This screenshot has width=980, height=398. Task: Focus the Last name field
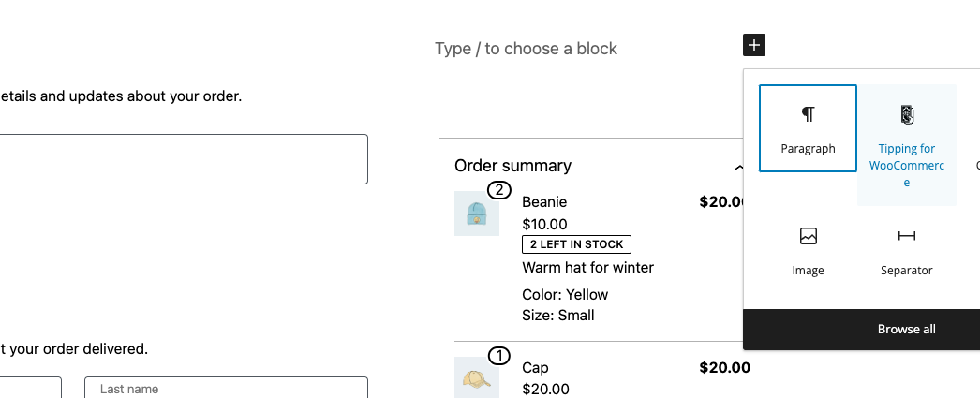[x=225, y=389]
